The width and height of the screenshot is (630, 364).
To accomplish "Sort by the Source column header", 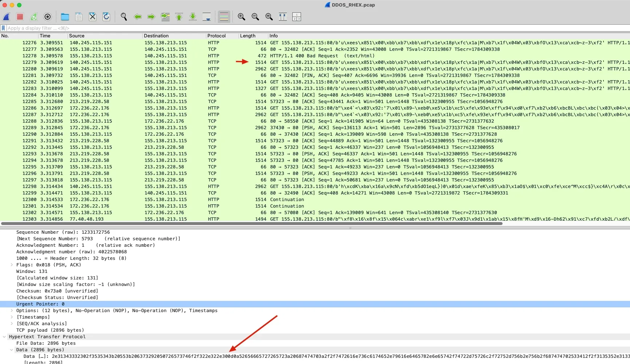I will pyautogui.click(x=105, y=36).
